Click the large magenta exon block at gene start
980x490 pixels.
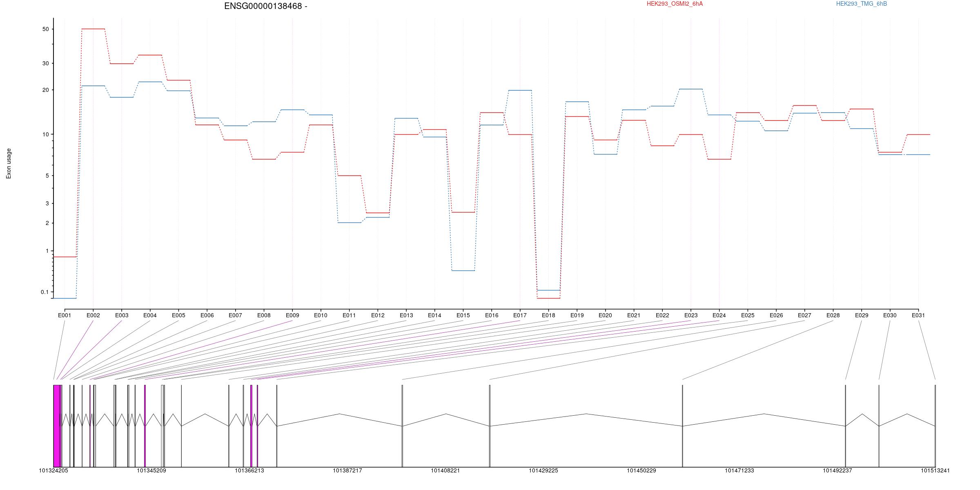coord(57,426)
